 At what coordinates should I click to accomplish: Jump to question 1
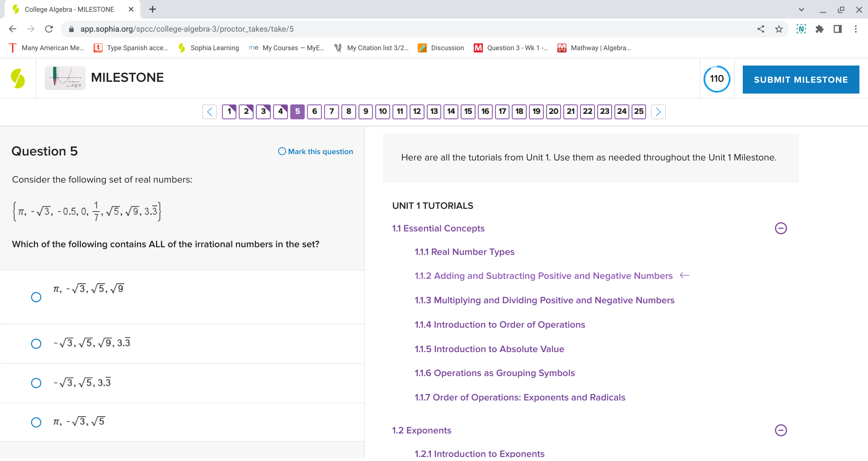[229, 112]
